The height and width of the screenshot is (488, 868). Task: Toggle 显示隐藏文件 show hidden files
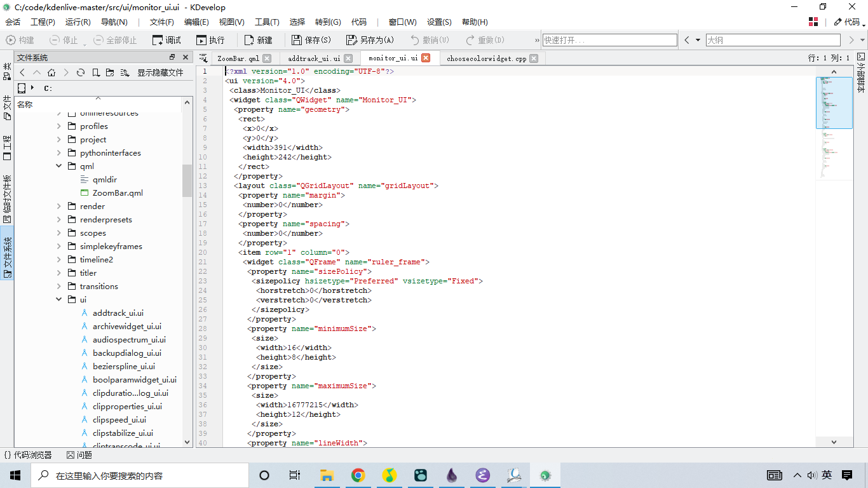160,72
